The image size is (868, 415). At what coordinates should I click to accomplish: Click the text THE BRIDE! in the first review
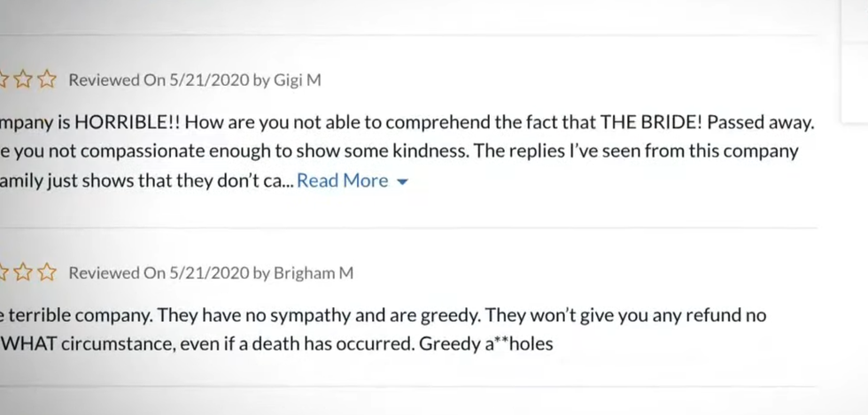point(651,123)
